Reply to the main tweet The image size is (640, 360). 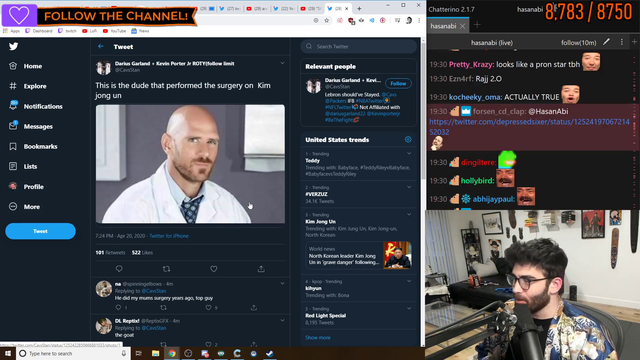(x=119, y=269)
